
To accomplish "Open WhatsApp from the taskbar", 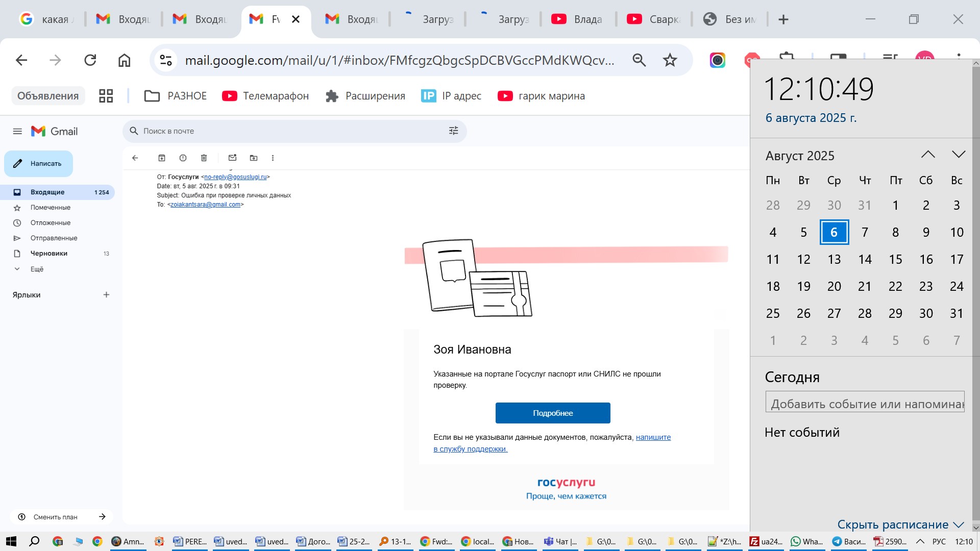I will [x=806, y=541].
